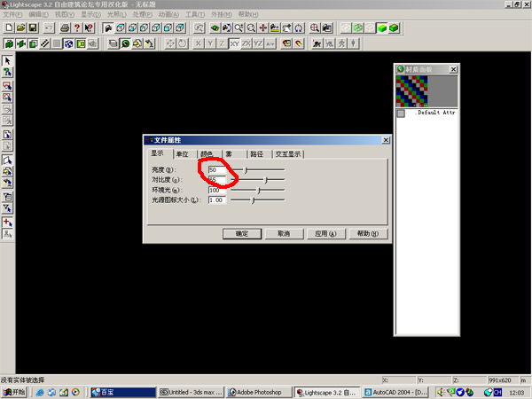Click the 百宝 taskbar button
This screenshot has height=399, width=532.
pos(123,392)
